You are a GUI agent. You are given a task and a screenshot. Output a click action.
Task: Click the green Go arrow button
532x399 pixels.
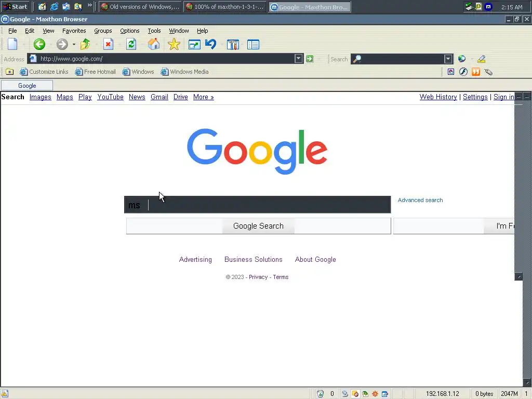[310, 59]
